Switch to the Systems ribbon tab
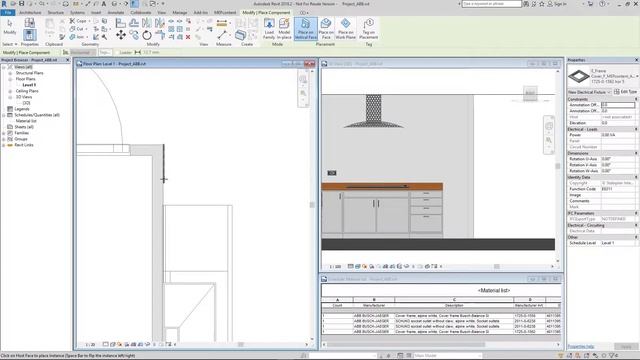Image resolution: width=640 pixels, height=360 pixels. pyautogui.click(x=77, y=13)
